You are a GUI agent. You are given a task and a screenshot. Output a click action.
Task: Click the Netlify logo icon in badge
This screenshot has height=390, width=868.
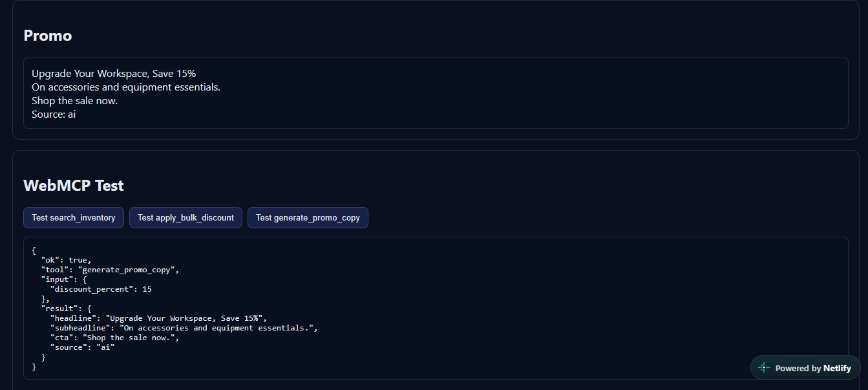(764, 367)
